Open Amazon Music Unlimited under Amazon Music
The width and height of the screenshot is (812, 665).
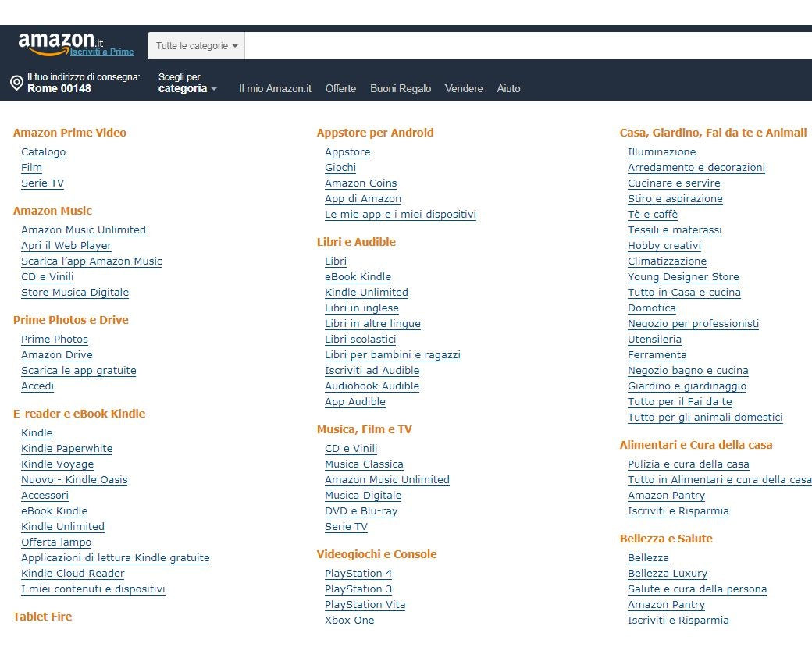coord(84,230)
